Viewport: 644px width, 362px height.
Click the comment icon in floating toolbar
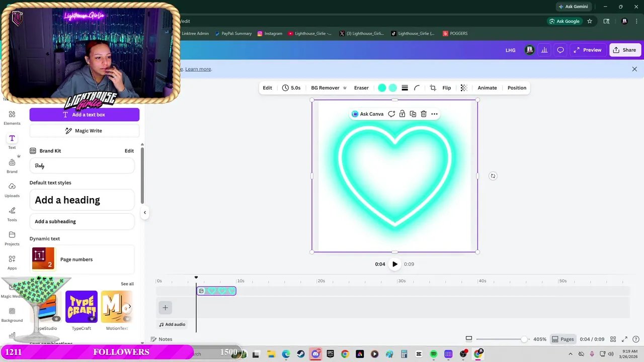[391, 114]
